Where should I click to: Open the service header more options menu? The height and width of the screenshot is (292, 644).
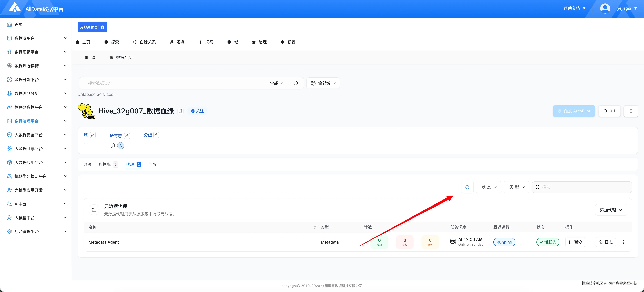[x=631, y=111]
